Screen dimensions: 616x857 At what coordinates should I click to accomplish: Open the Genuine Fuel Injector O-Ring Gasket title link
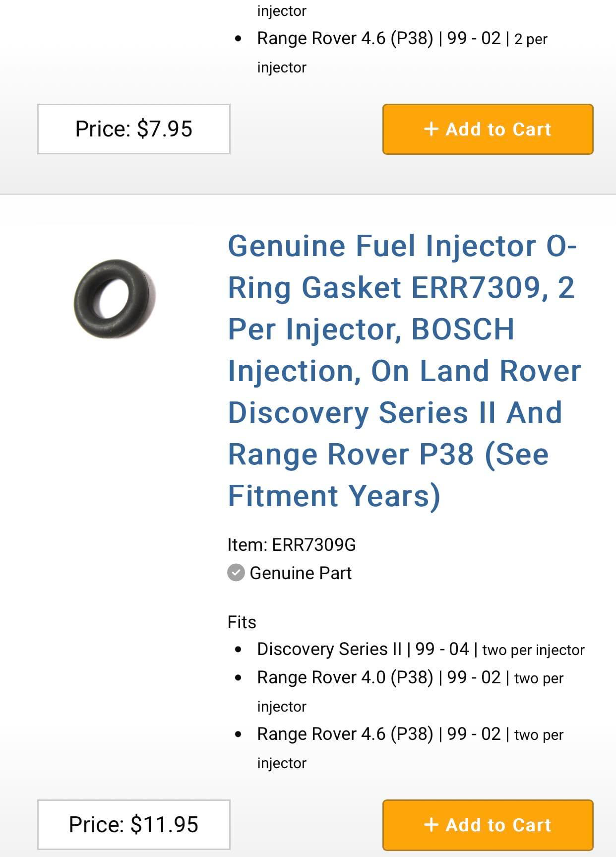pyautogui.click(x=403, y=370)
